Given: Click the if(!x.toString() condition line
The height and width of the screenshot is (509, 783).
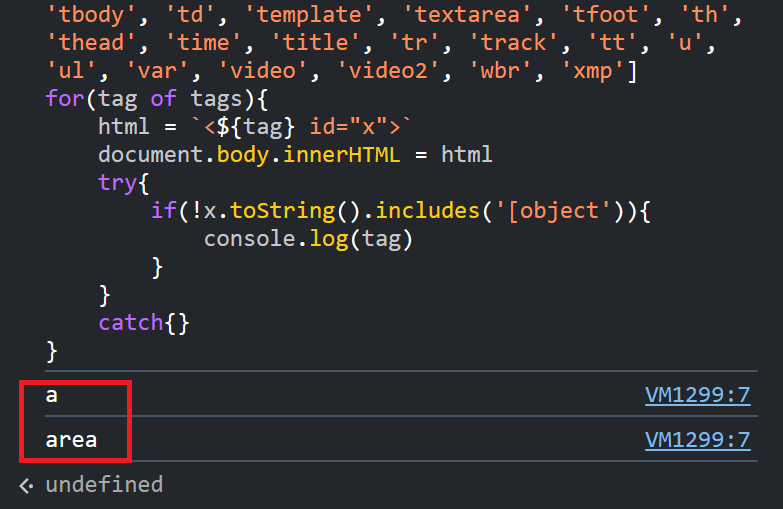Looking at the screenshot, I should 400,211.
